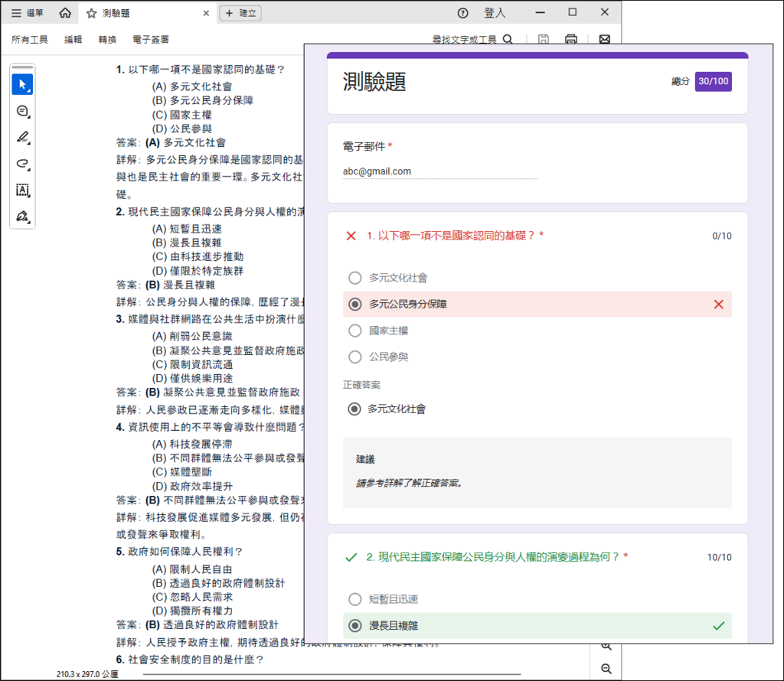
Task: Click the green check beside 漫長且複雜
Action: coord(718,626)
